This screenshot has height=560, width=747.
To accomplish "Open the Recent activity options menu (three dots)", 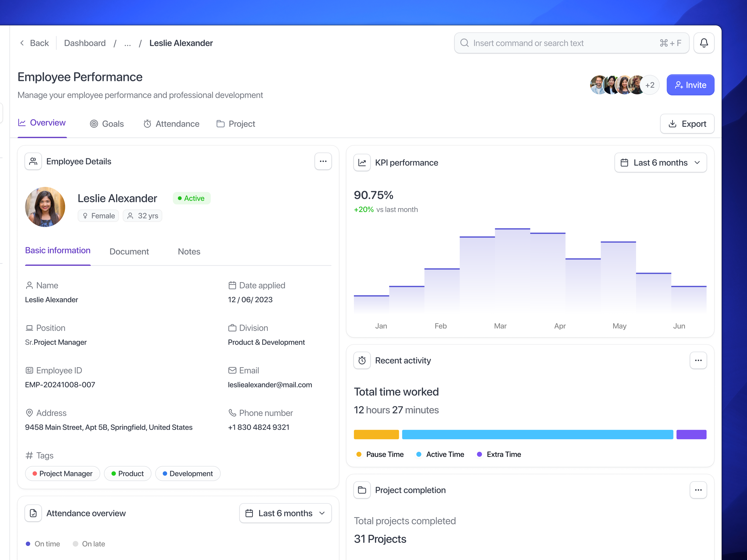I will click(x=698, y=360).
